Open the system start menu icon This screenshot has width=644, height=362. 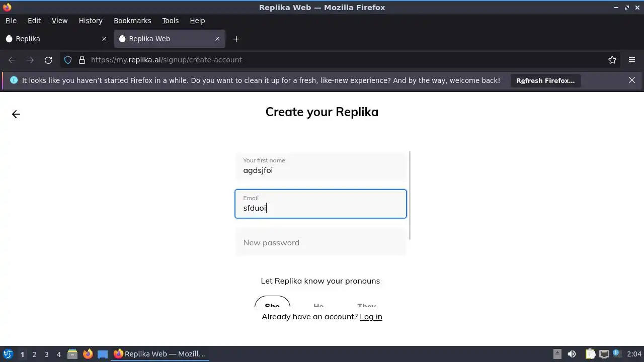[8, 354]
